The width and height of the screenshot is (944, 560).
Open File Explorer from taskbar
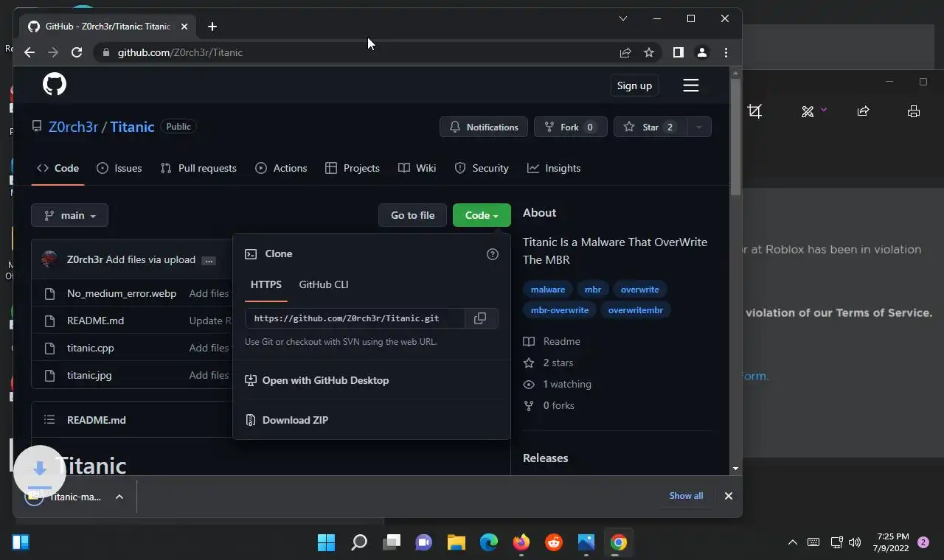[x=457, y=543]
